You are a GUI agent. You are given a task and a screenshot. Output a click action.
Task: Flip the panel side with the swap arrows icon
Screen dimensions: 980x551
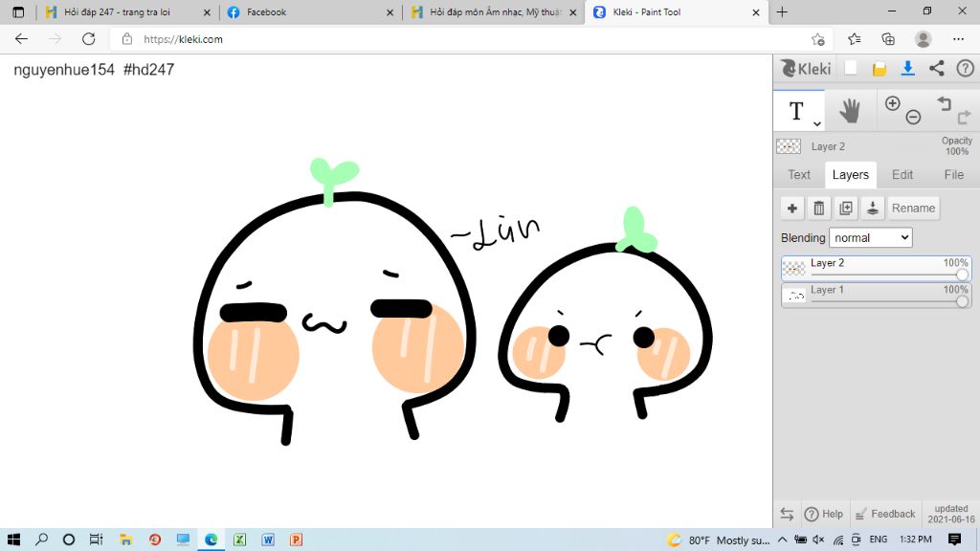[787, 514]
